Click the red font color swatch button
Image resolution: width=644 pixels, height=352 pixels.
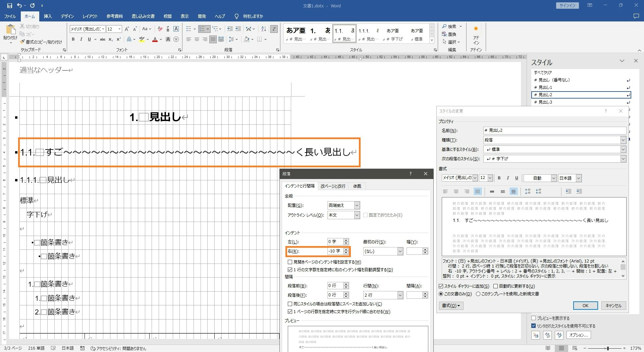pos(155,39)
